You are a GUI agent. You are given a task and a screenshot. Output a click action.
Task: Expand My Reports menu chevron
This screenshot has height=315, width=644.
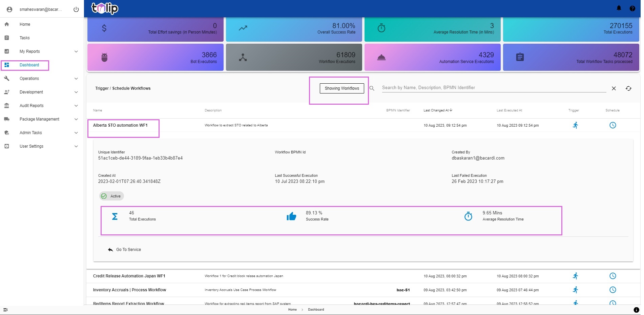[76, 51]
